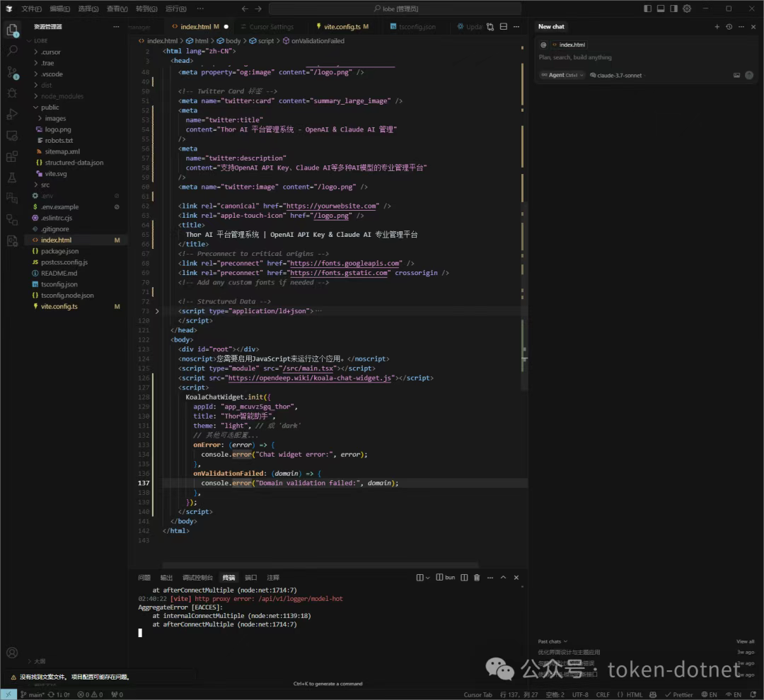Expand the public folder
The image size is (764, 700).
coord(50,107)
